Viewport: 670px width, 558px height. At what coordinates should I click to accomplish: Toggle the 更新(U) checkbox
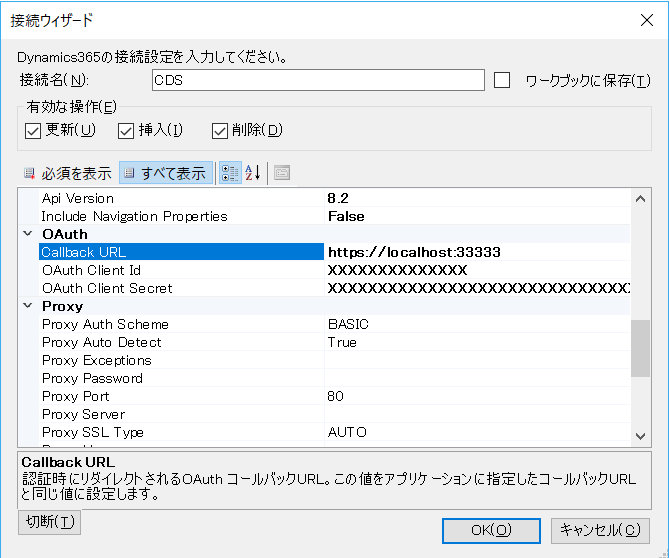[33, 131]
